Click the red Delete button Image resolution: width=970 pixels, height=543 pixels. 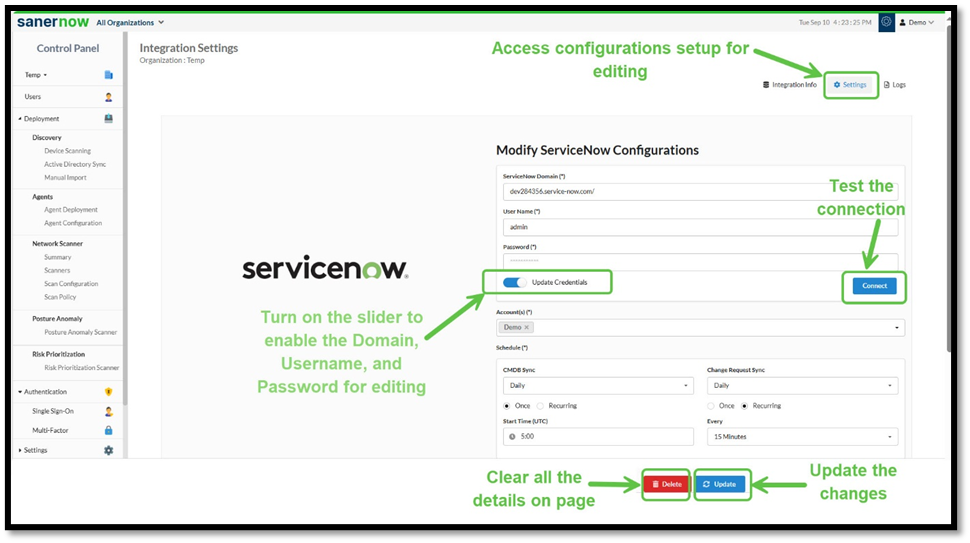(666, 484)
